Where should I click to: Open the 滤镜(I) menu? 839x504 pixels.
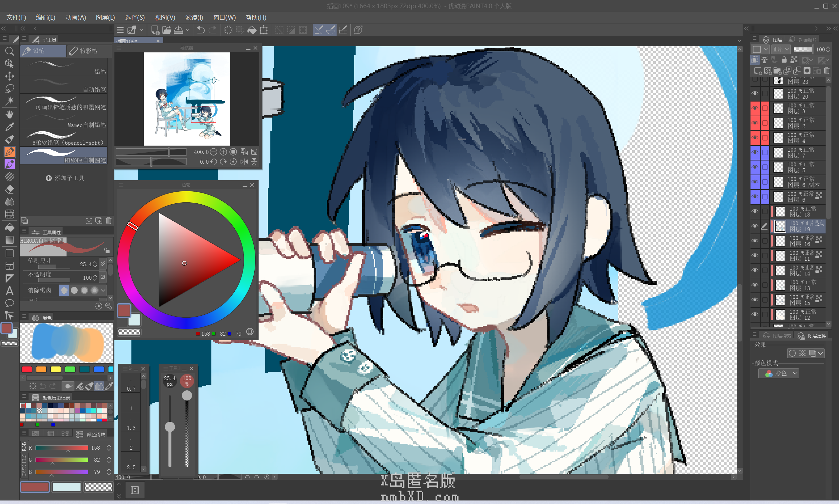pos(194,17)
